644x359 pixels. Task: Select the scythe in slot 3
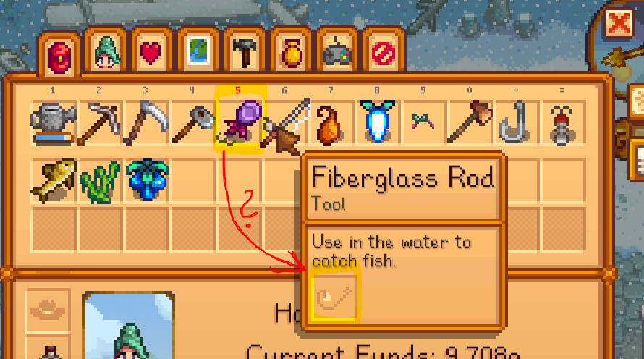tap(146, 123)
